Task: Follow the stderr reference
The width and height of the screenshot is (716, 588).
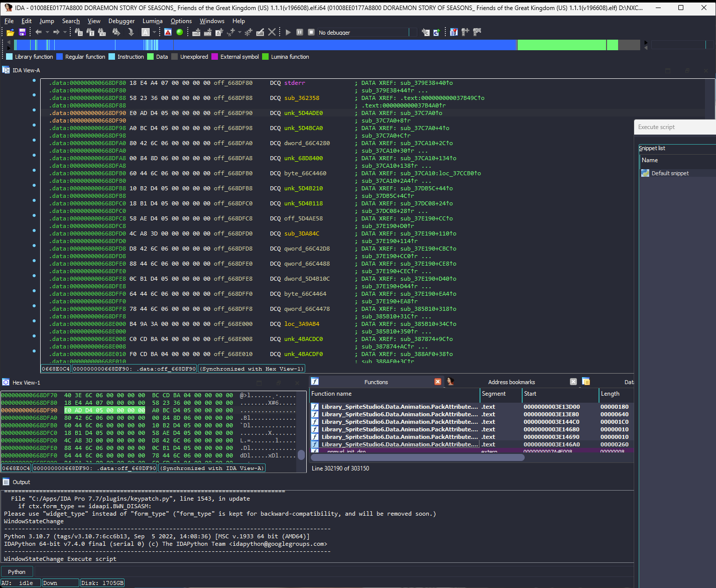Action: (295, 83)
